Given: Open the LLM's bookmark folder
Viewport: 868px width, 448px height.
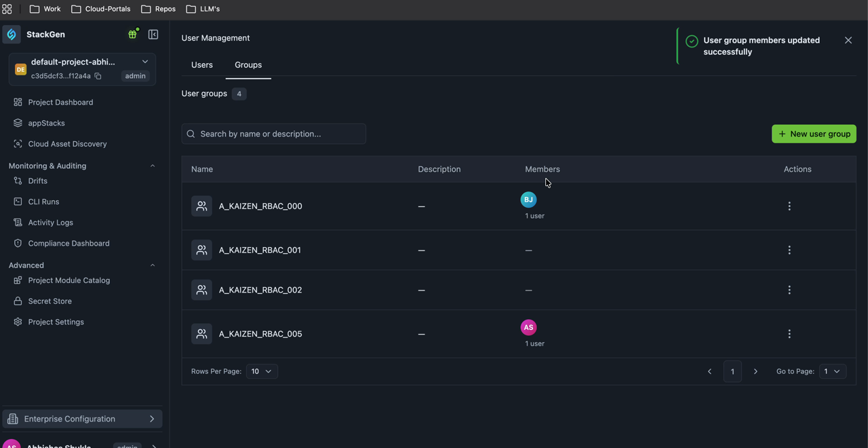Looking at the screenshot, I should coord(203,9).
